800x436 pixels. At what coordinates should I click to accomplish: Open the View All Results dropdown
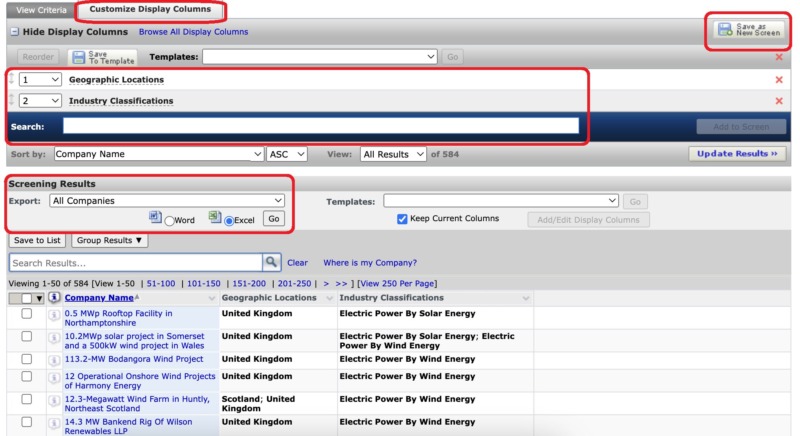[x=393, y=154]
